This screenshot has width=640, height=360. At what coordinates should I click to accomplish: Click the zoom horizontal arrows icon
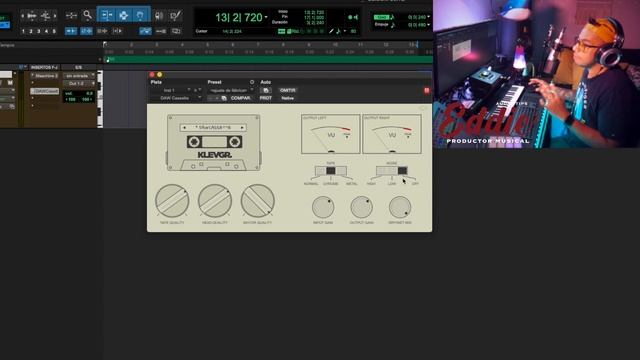[71, 16]
